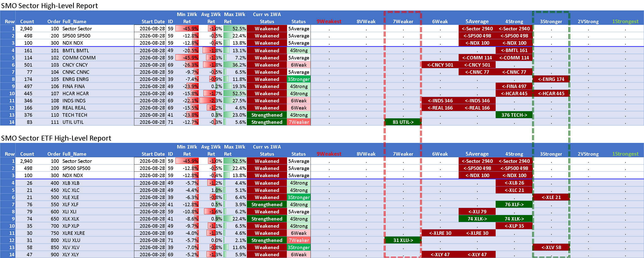Select the "TECH TECH" name cell
644x258 pixels.
(75, 115)
